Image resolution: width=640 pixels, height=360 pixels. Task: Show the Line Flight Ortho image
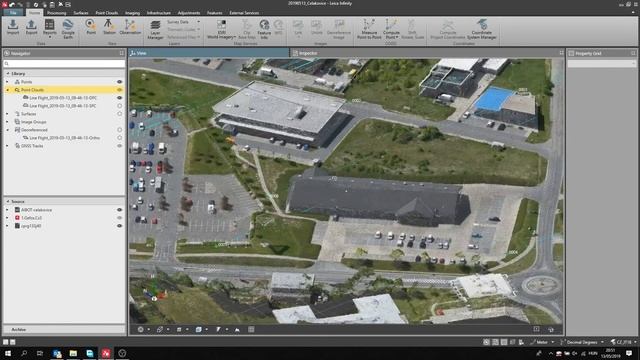tap(120, 138)
